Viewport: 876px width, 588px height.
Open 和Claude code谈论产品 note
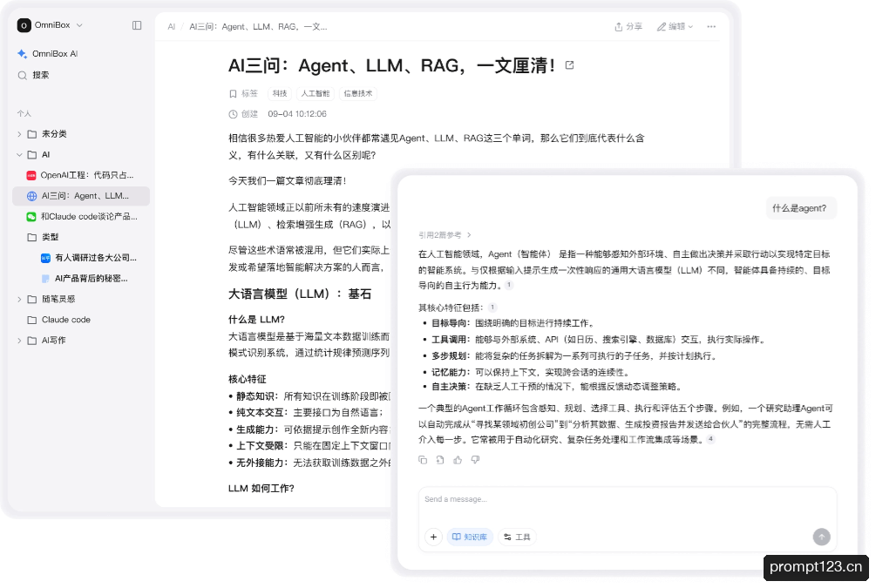[x=81, y=217]
